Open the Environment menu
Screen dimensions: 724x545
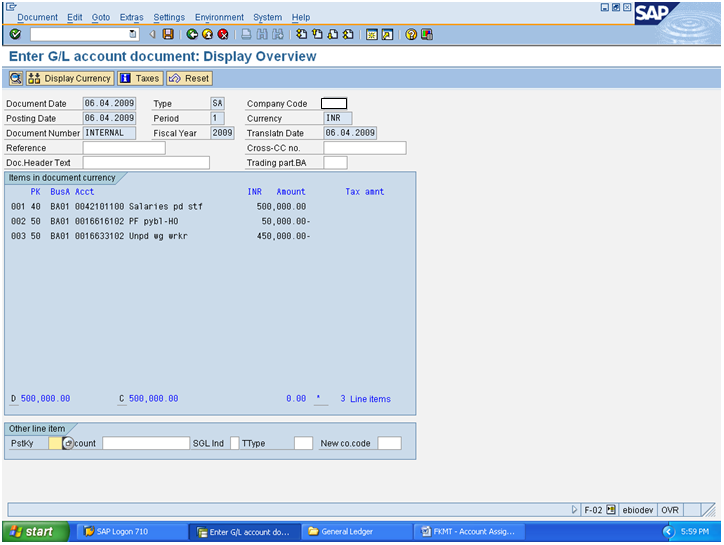tap(219, 17)
